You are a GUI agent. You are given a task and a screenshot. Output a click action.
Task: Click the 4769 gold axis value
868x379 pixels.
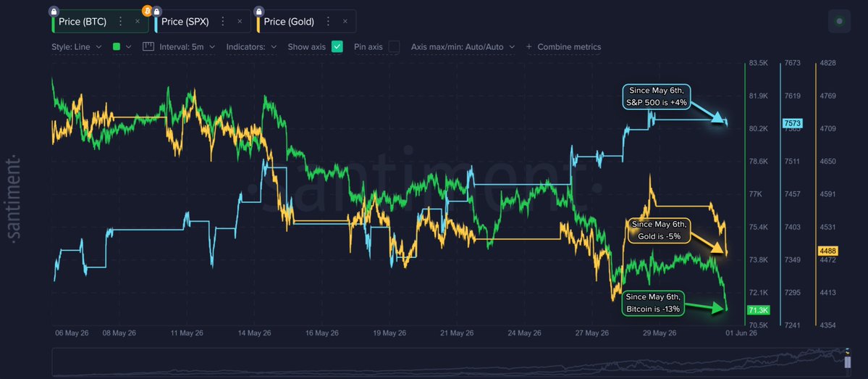pyautogui.click(x=828, y=96)
